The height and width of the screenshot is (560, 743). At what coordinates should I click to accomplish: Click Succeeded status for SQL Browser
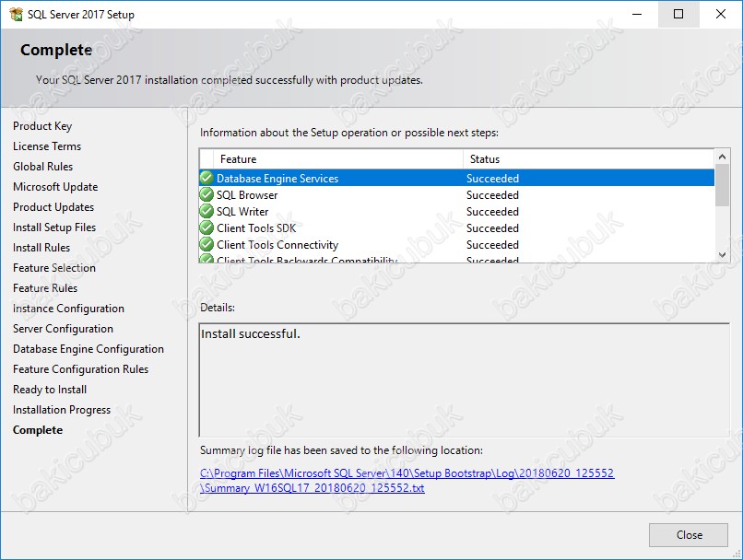point(492,195)
